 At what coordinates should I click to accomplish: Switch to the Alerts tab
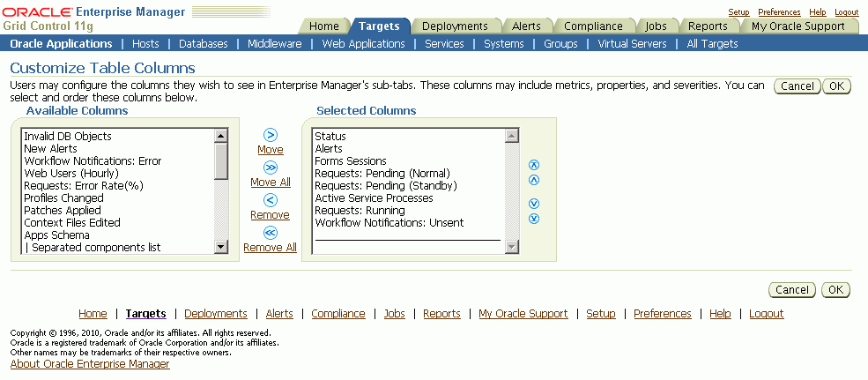point(526,26)
